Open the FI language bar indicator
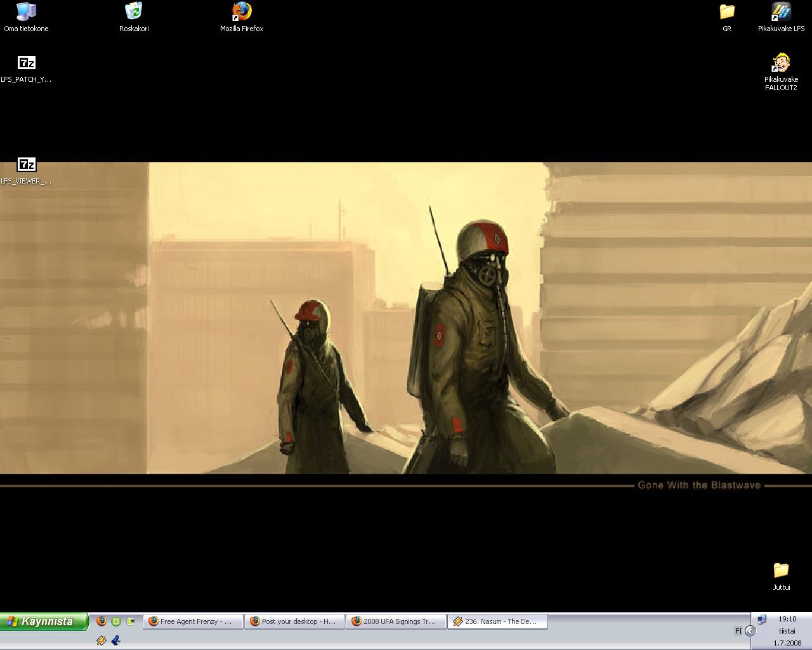Screen dimensions: 812x650 click(738, 631)
